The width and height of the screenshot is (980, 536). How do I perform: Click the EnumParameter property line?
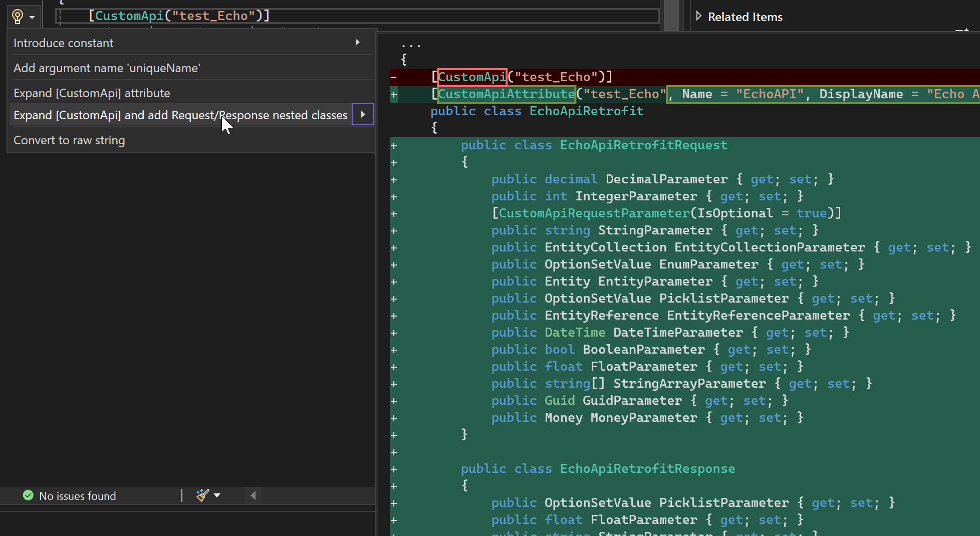point(678,264)
